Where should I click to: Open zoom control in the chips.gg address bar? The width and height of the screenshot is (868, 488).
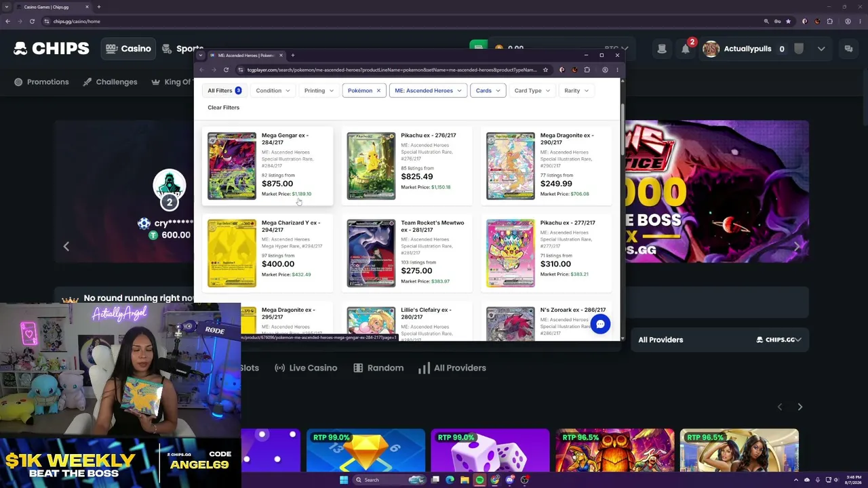coord(766,21)
